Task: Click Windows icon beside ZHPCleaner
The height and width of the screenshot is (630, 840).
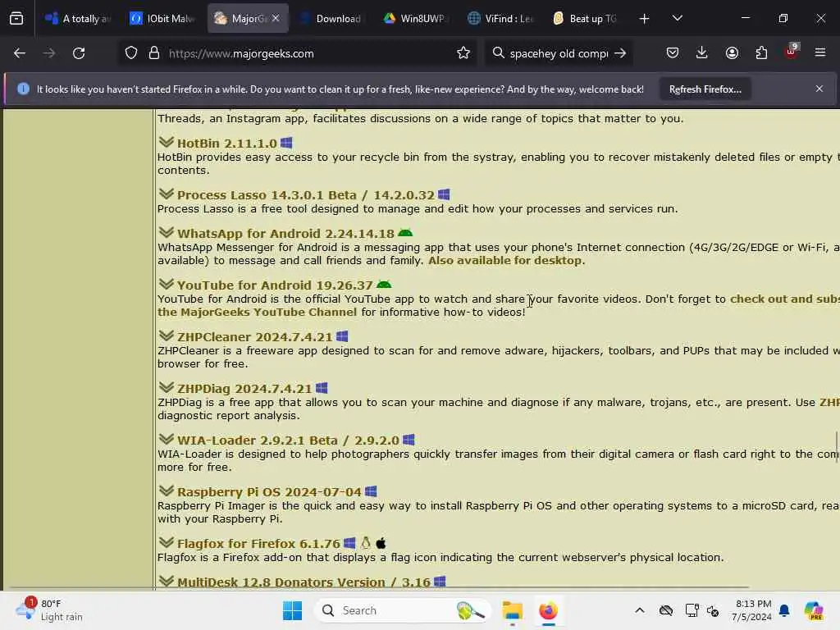Action: pos(342,336)
